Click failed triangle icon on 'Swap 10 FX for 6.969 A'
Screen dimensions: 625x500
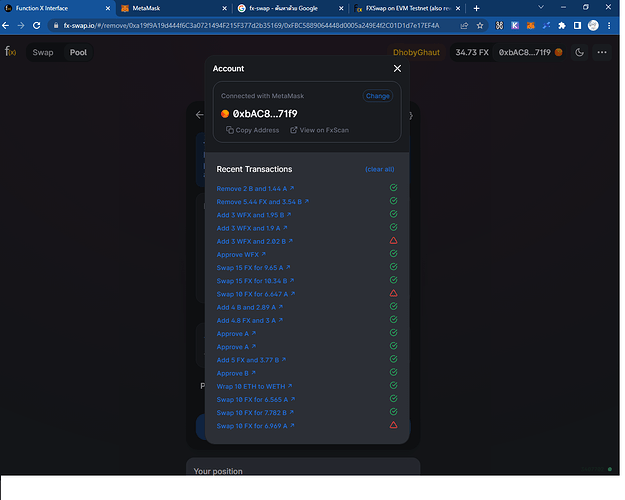click(393, 425)
